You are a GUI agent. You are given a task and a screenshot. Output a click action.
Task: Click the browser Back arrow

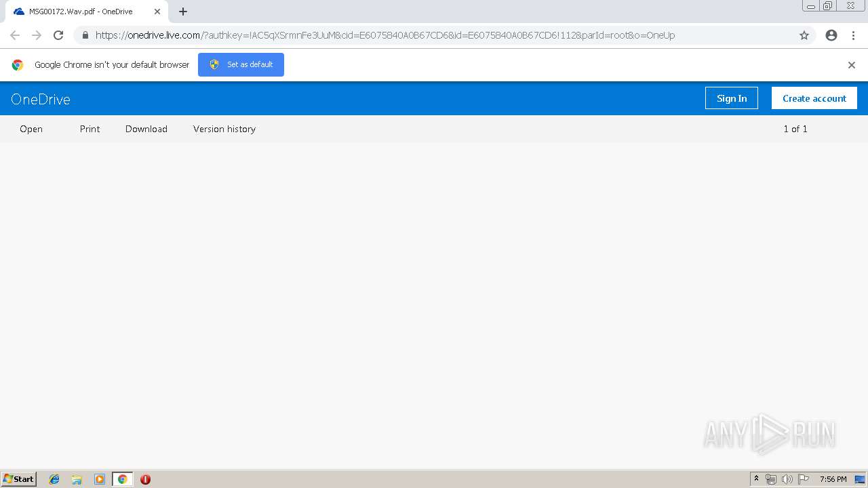pyautogui.click(x=15, y=35)
